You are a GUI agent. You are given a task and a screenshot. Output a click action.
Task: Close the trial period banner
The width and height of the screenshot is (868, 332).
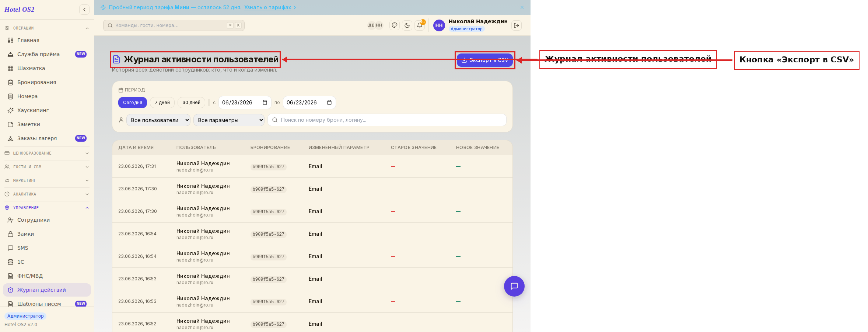click(522, 7)
